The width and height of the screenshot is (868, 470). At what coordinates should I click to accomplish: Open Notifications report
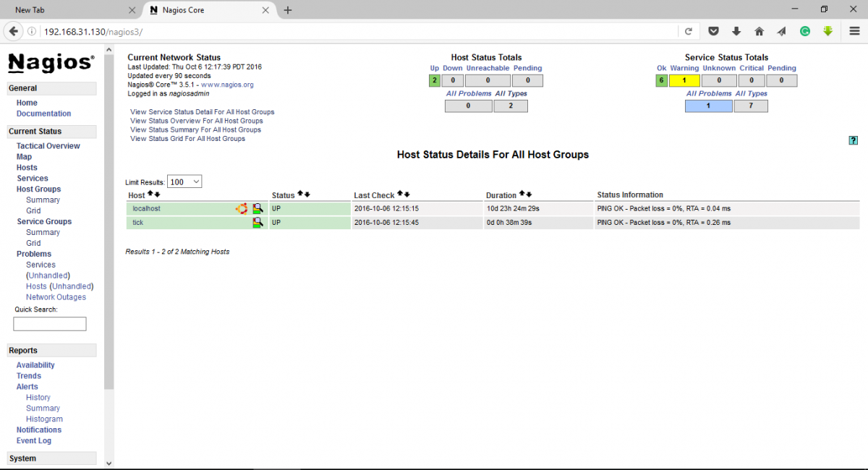pyautogui.click(x=39, y=430)
